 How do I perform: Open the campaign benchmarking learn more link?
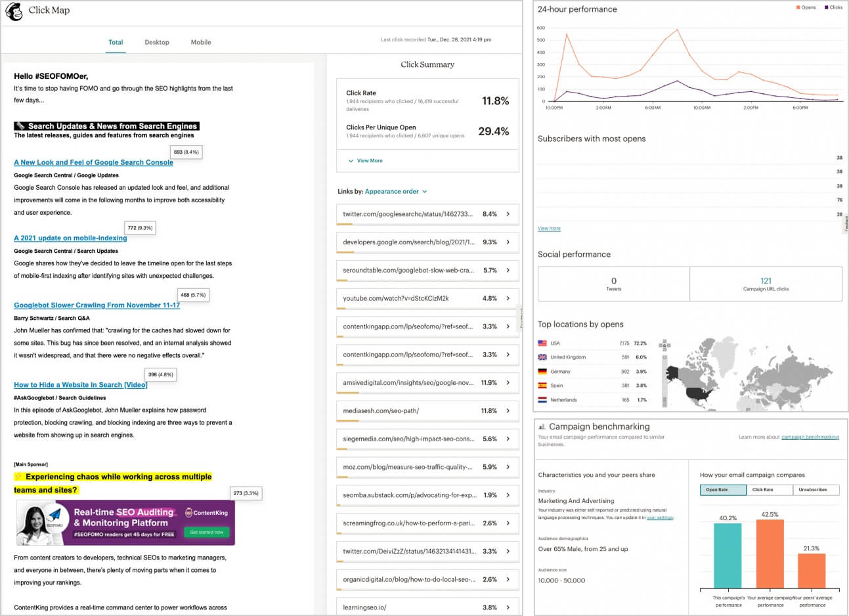810,437
